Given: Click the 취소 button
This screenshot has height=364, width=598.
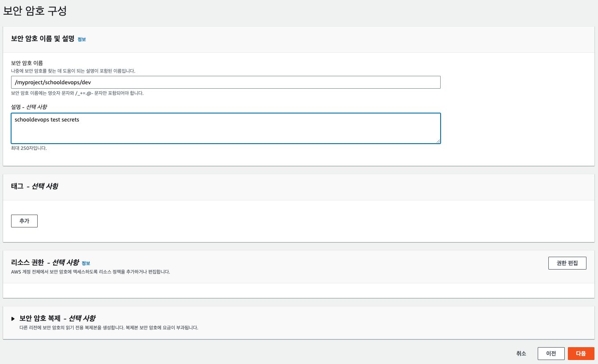Looking at the screenshot, I should tap(521, 353).
